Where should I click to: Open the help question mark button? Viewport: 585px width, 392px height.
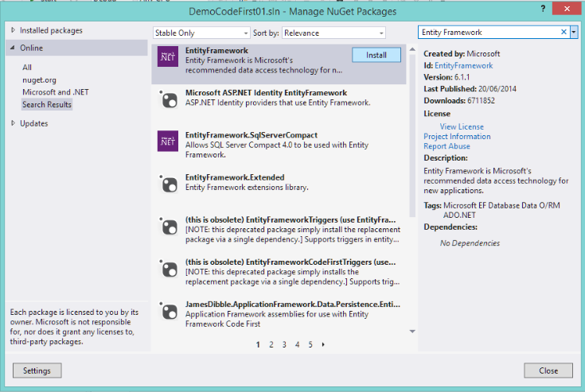tap(543, 8)
